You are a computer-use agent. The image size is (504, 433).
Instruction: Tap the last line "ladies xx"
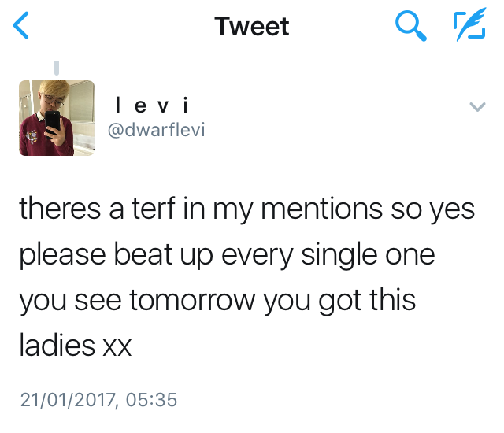pos(76,345)
